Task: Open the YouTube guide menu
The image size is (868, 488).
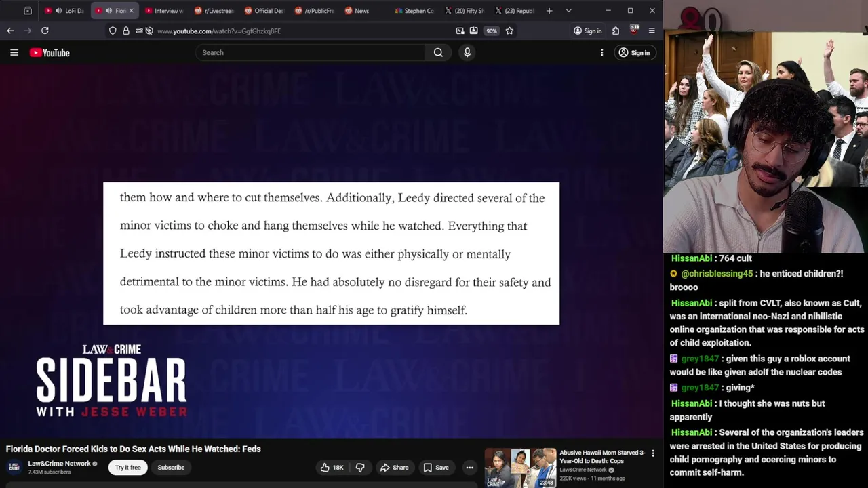Action: click(14, 52)
